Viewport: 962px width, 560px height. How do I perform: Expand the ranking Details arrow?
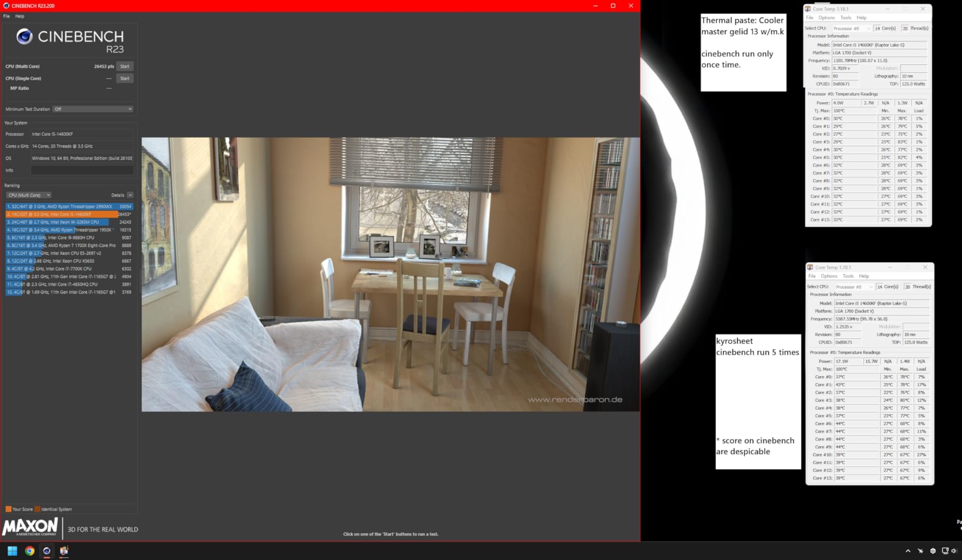pos(130,195)
